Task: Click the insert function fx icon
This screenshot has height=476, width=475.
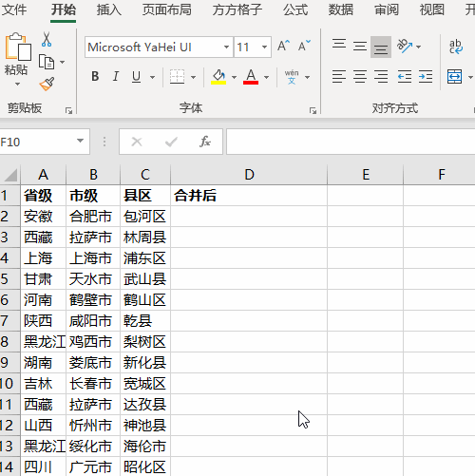Action: tap(205, 142)
